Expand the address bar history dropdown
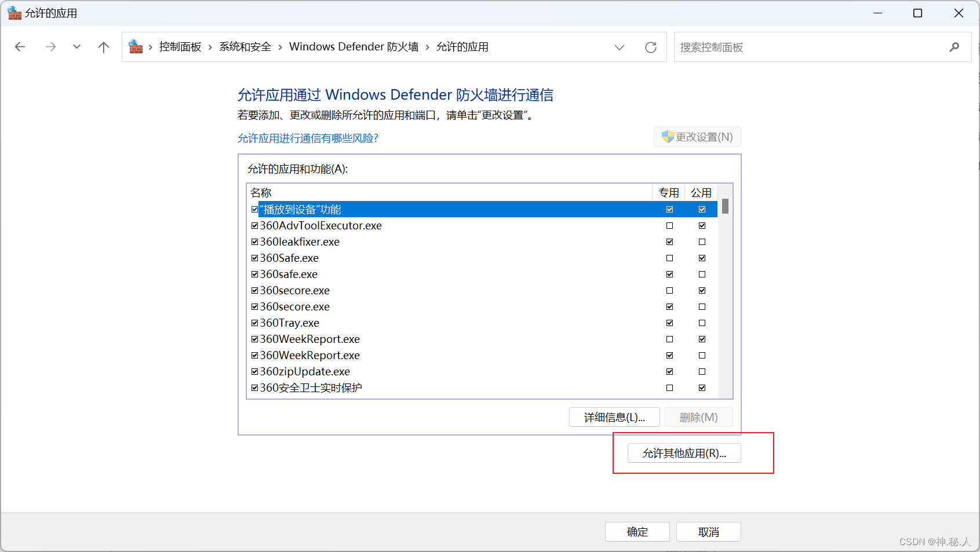Viewport: 980px width, 552px height. coord(620,47)
